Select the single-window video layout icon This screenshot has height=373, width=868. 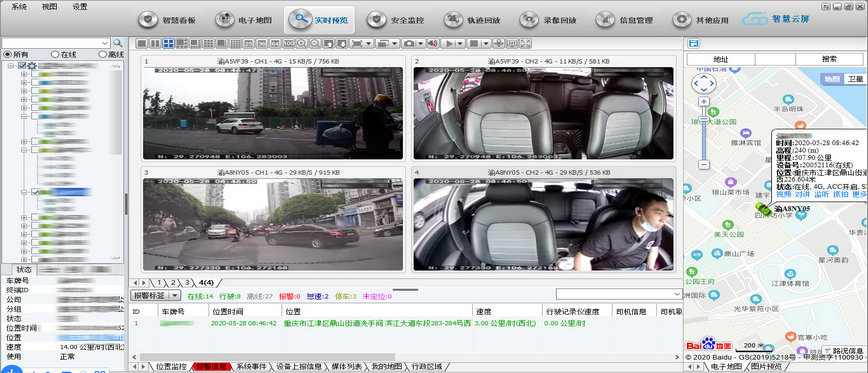tap(141, 43)
